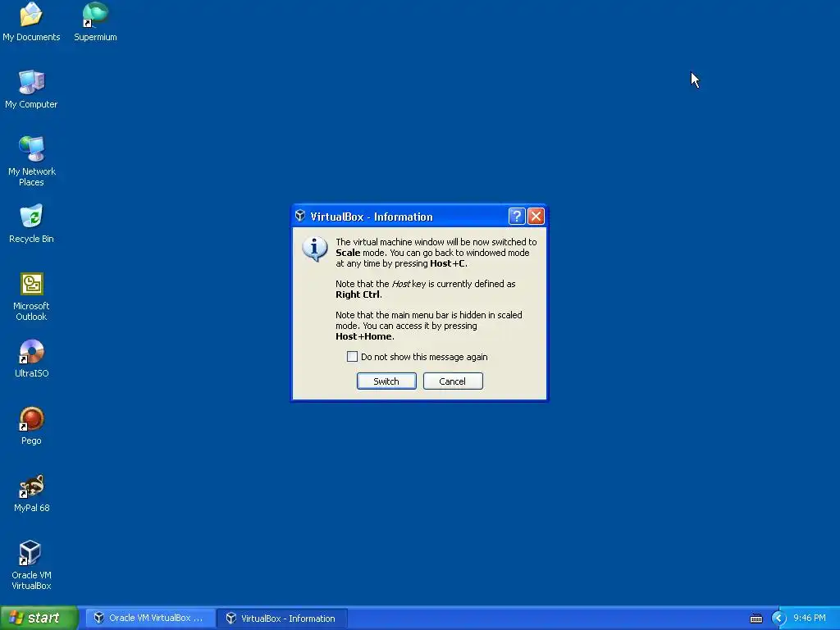
Task: Switch to the Oracle VM VirtualBox taskbar item
Action: (150, 618)
